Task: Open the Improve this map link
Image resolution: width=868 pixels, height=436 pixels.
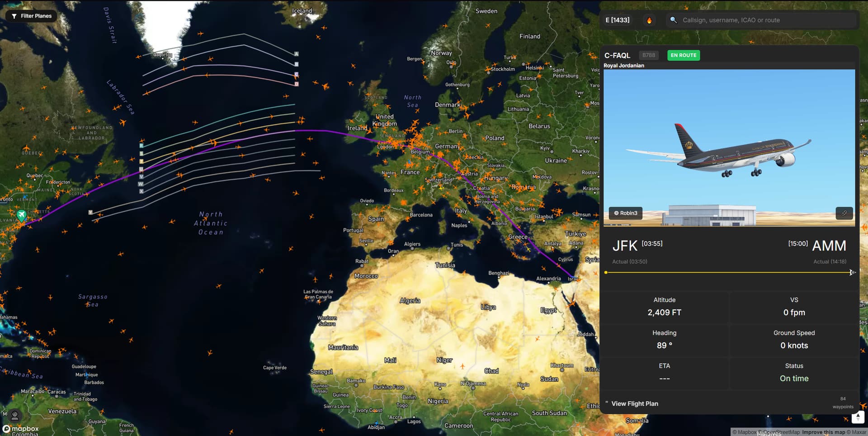Action: (x=824, y=432)
